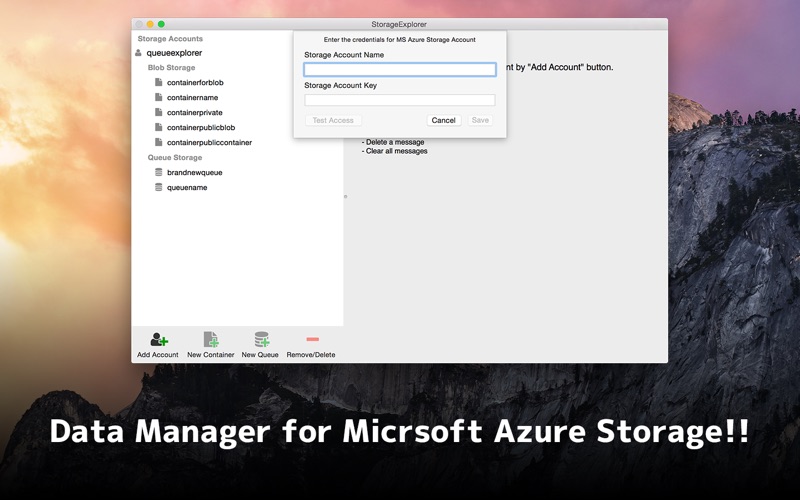Click the queue icon next to brandnewqueue
Image resolution: width=800 pixels, height=500 pixels.
coord(159,172)
